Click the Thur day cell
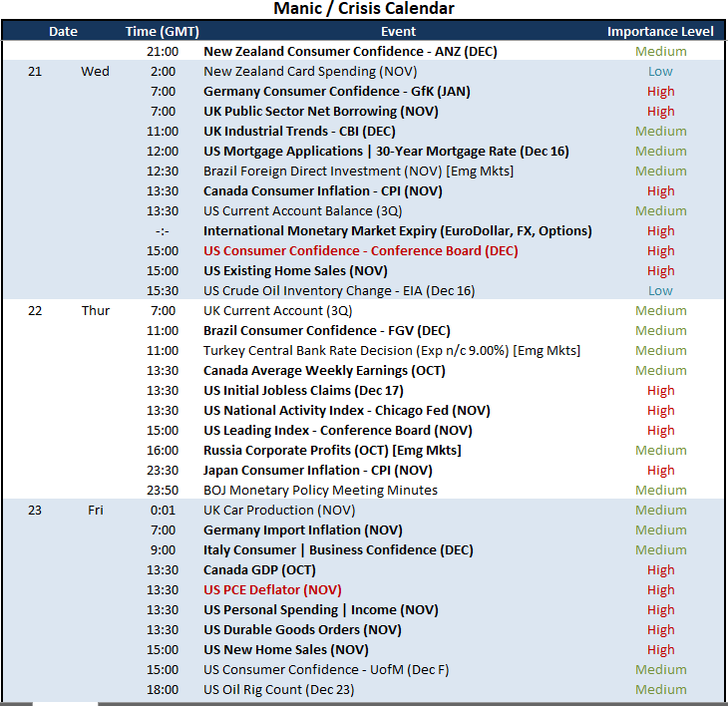Screen dimensions: 728x706 95,311
